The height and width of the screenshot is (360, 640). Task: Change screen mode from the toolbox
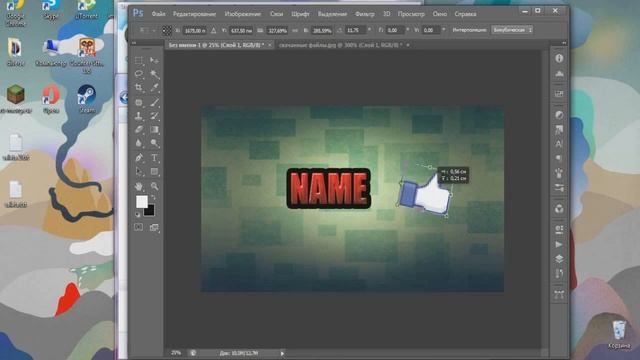pos(154,227)
